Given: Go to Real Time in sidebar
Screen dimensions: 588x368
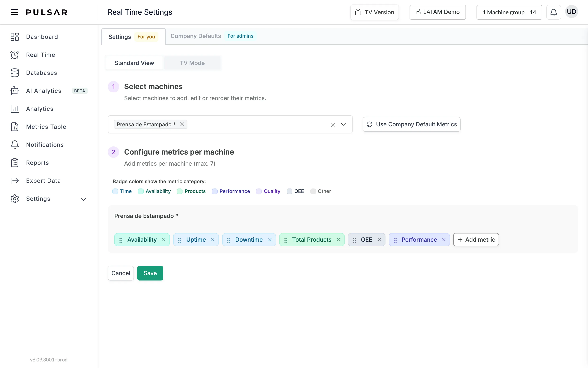Looking at the screenshot, I should pyautogui.click(x=41, y=55).
